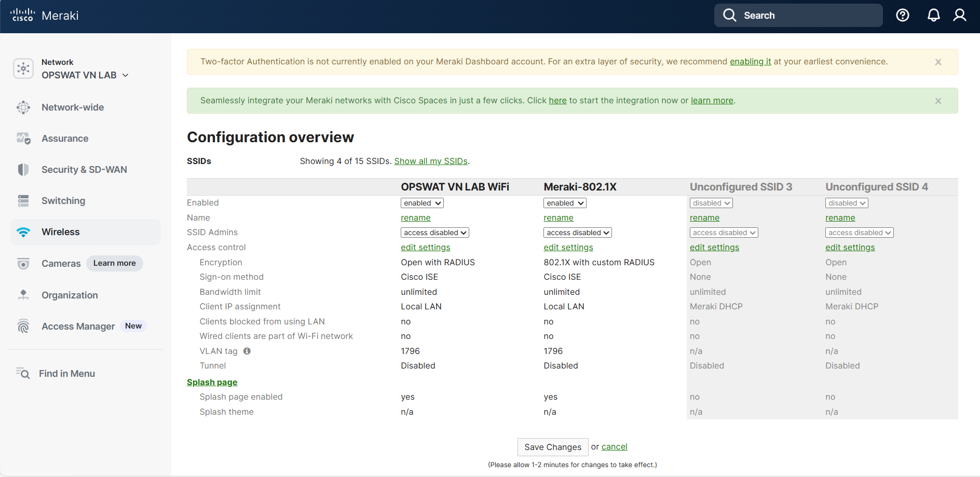The image size is (980, 477).
Task: Click the Network-wide globe icon
Action: click(23, 107)
